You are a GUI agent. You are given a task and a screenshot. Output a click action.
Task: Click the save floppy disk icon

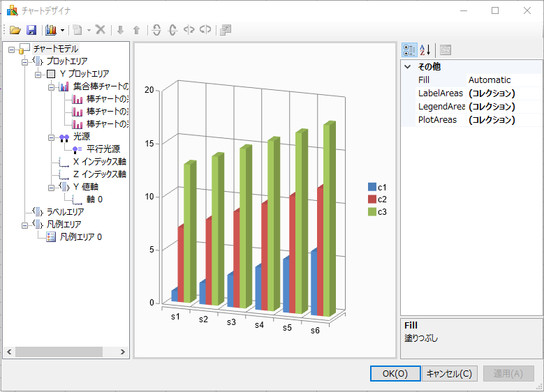pyautogui.click(x=31, y=30)
